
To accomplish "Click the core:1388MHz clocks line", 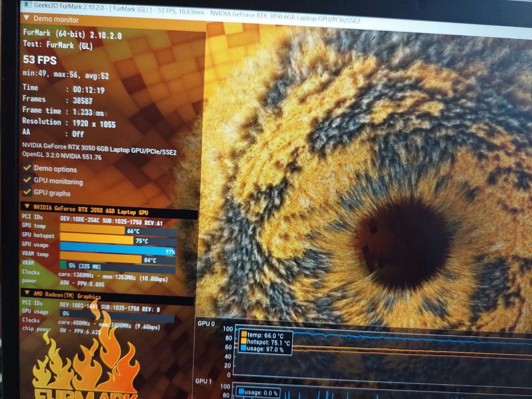I will click(113, 276).
